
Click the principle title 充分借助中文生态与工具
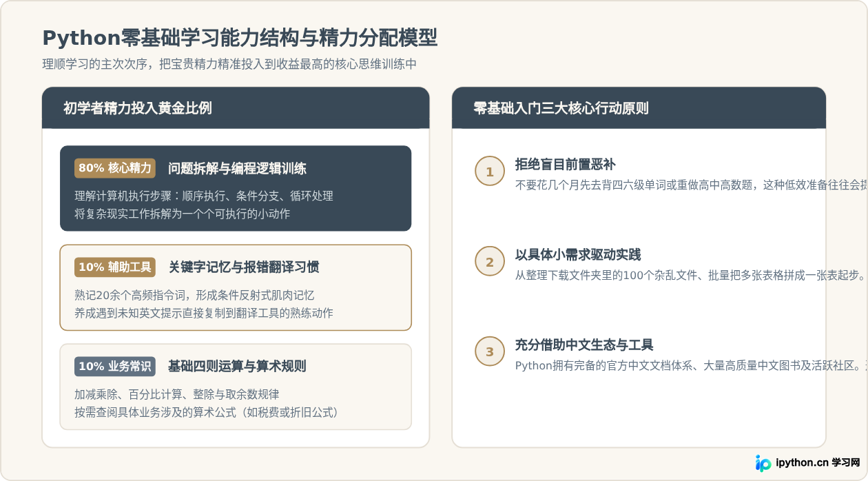pyautogui.click(x=584, y=345)
